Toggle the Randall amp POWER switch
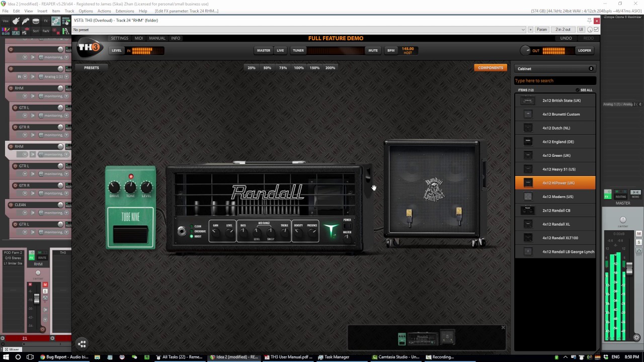 click(347, 225)
